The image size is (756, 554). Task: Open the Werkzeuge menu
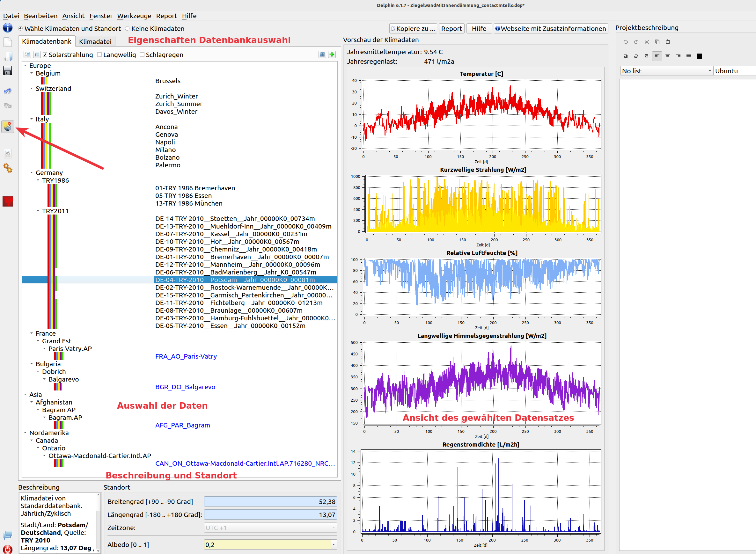coord(134,16)
